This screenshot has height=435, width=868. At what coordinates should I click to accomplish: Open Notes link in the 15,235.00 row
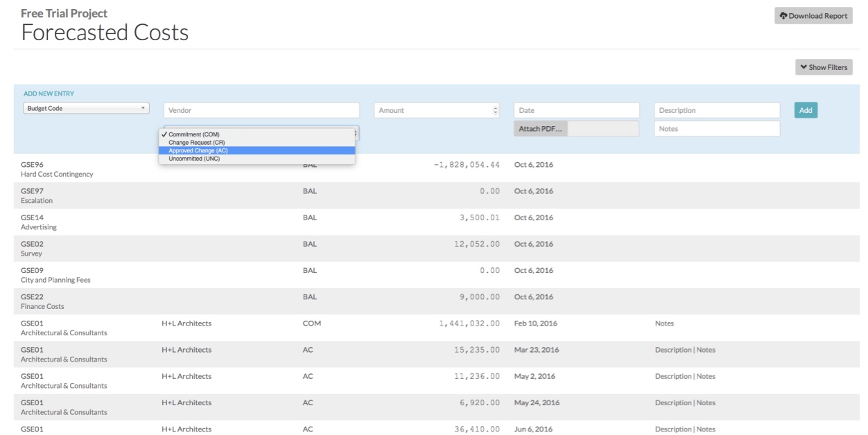(x=706, y=350)
